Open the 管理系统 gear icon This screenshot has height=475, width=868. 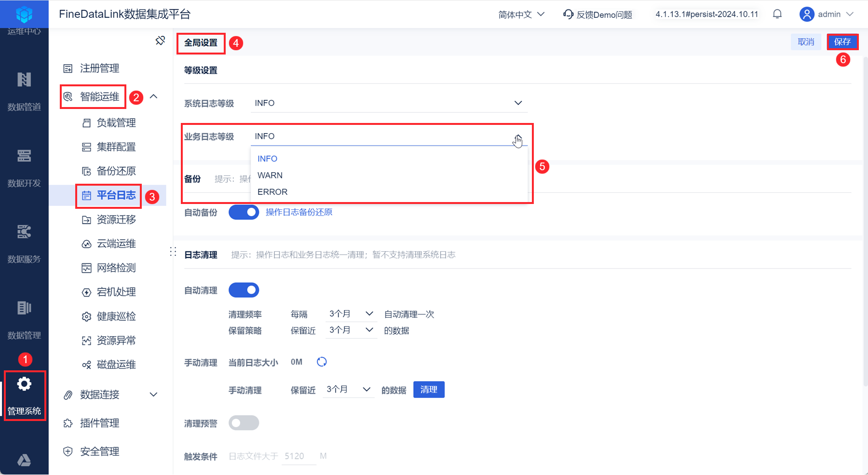click(24, 384)
